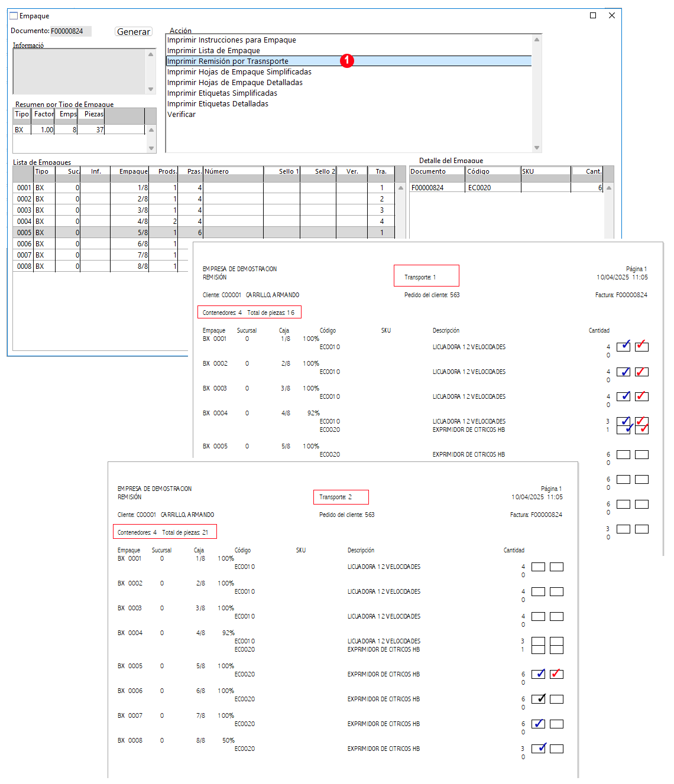
Task: Click inside the Información text box
Action: pyautogui.click(x=79, y=71)
